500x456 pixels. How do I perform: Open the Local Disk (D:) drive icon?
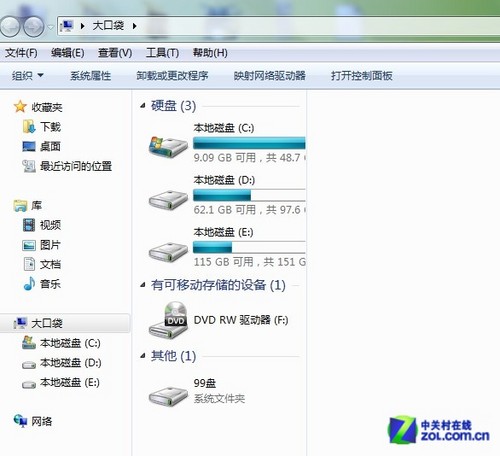pyautogui.click(x=168, y=199)
